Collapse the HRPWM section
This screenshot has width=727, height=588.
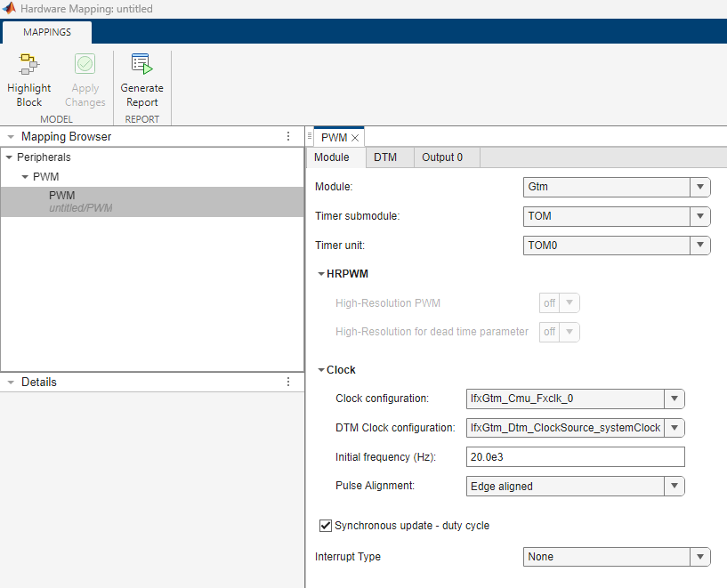pyautogui.click(x=321, y=274)
